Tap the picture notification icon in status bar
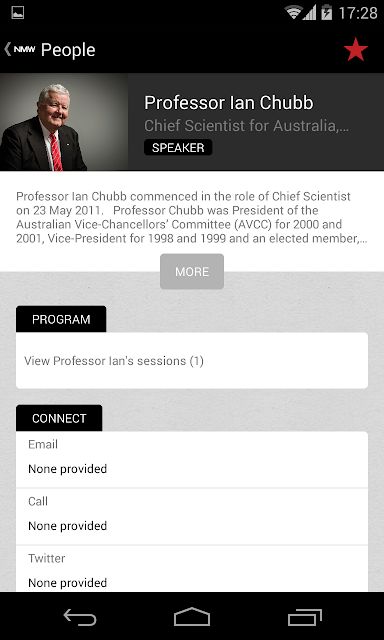This screenshot has width=384, height=640. [x=18, y=13]
